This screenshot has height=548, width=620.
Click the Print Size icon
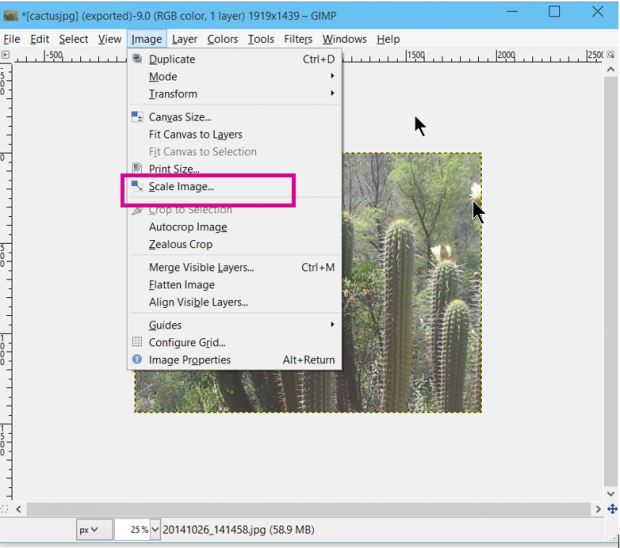pyautogui.click(x=138, y=169)
